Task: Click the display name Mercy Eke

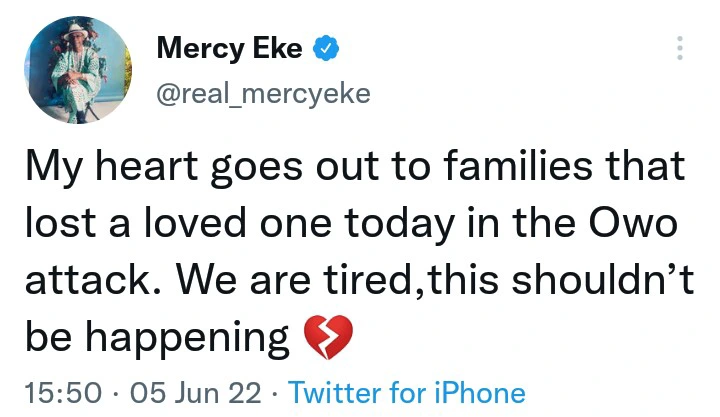Action: 228,48
